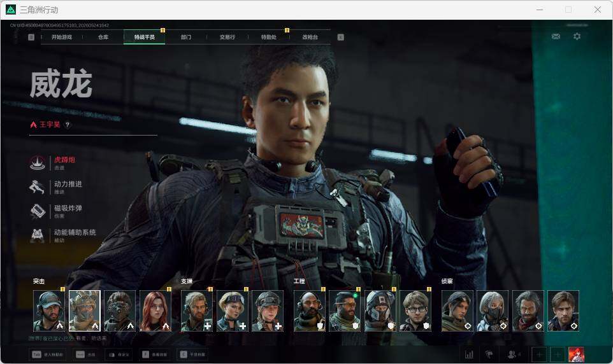Open the 部门 tab

[185, 37]
